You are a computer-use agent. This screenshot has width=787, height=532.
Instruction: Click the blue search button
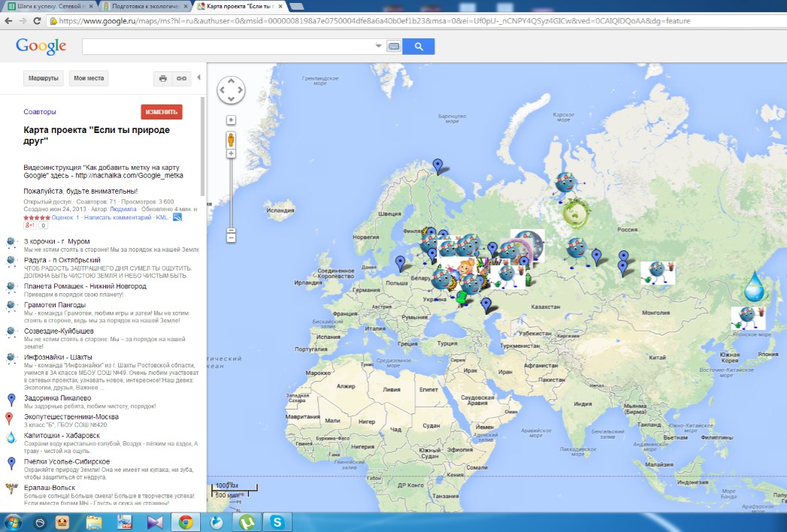point(419,47)
